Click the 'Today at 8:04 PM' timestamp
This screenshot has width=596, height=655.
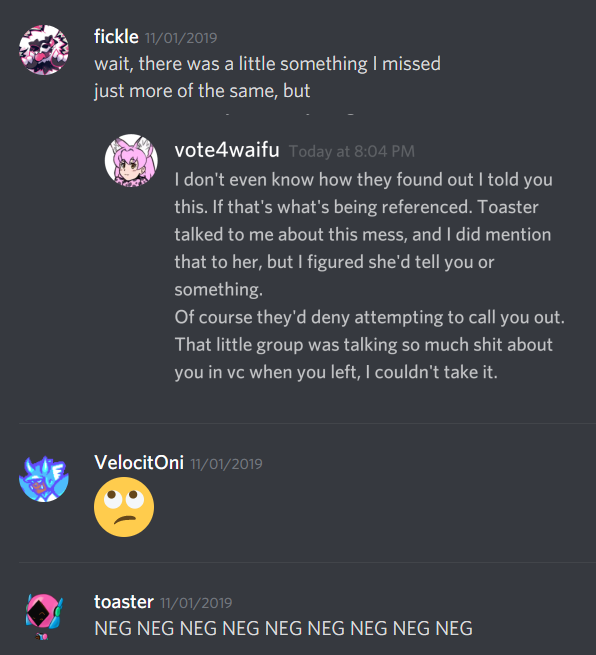(x=352, y=151)
